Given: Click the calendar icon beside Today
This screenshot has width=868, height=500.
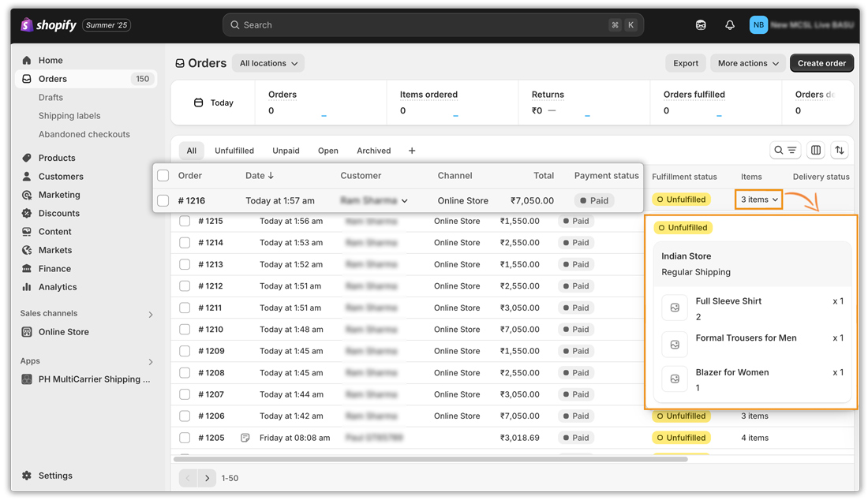Looking at the screenshot, I should (x=198, y=103).
